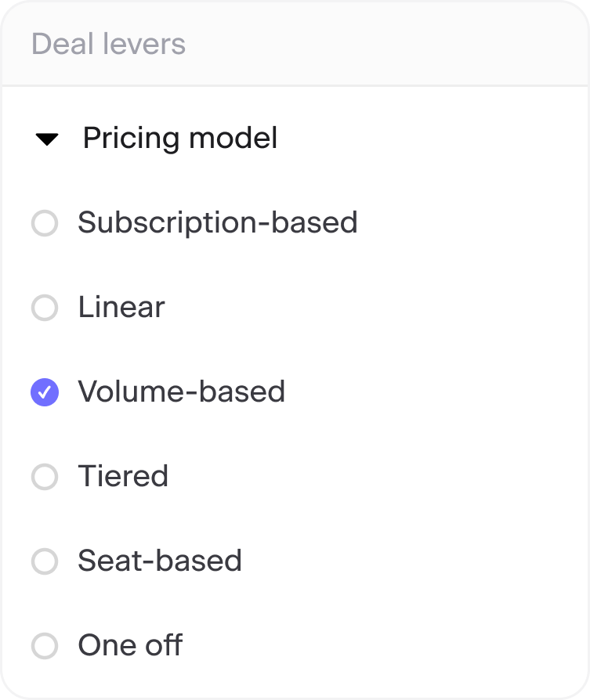This screenshot has height=700, width=590.
Task: Click the Deal levers panel title
Action: 108,44
